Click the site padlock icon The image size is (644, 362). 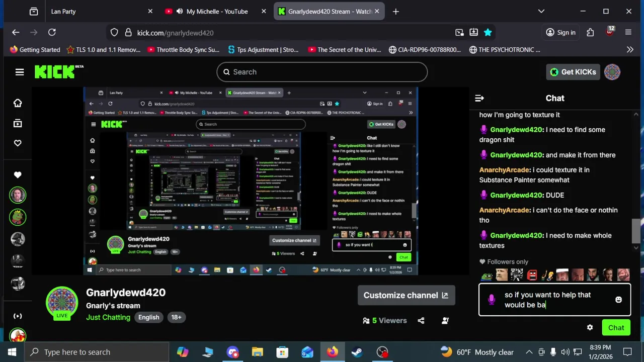tap(128, 33)
